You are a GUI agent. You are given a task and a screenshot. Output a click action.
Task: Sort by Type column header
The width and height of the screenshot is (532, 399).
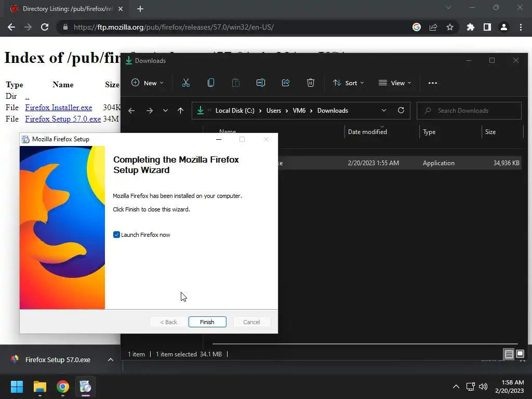(x=450, y=132)
